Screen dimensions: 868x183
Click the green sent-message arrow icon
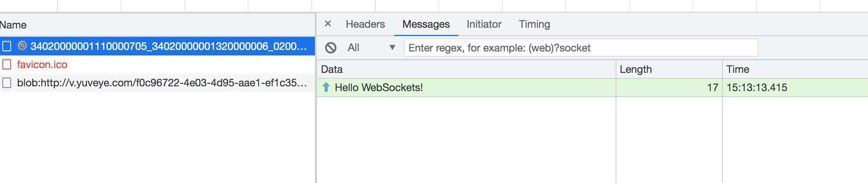pyautogui.click(x=326, y=87)
